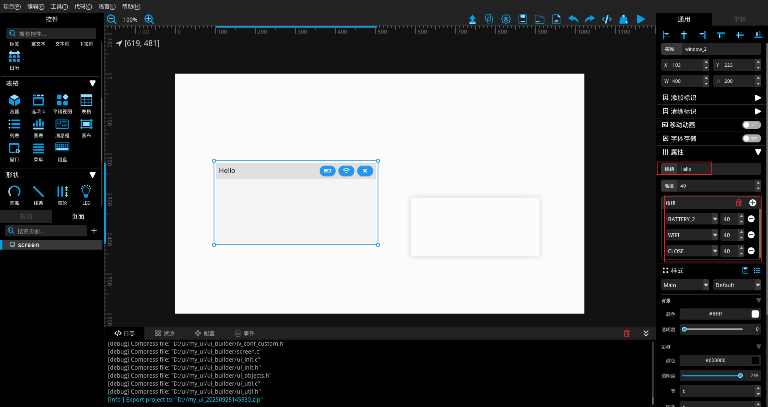Align selected widget to top edge

(x=720, y=35)
